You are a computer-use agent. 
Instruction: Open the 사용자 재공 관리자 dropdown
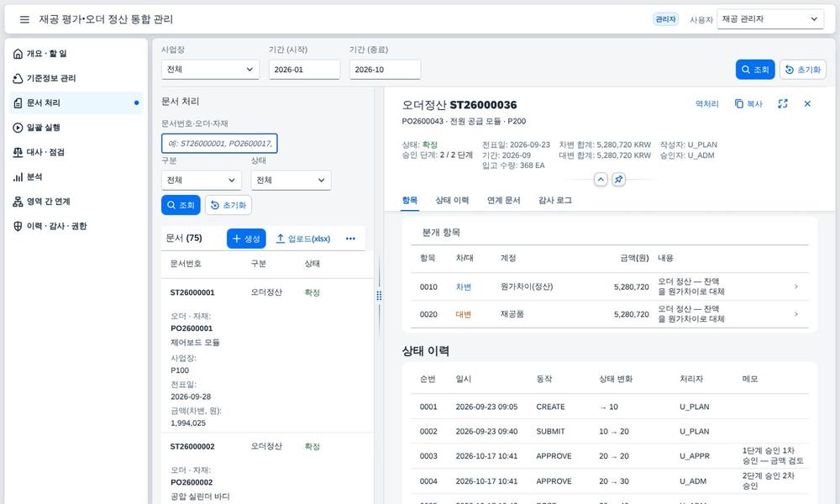pyautogui.click(x=769, y=19)
